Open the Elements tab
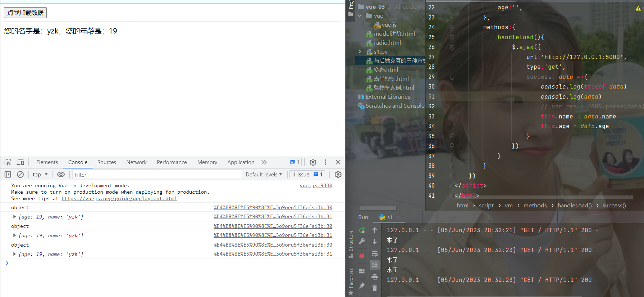644x297 pixels. pyautogui.click(x=47, y=162)
